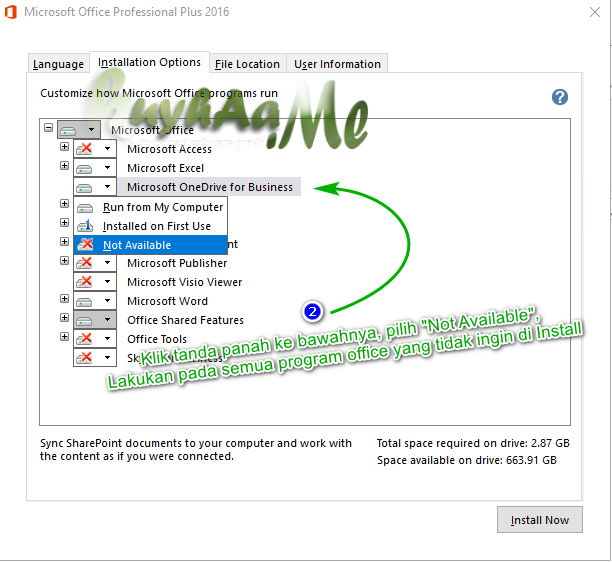Image resolution: width=612 pixels, height=562 pixels.
Task: Open OneDrive for Business install dropdown
Action: pos(95,187)
